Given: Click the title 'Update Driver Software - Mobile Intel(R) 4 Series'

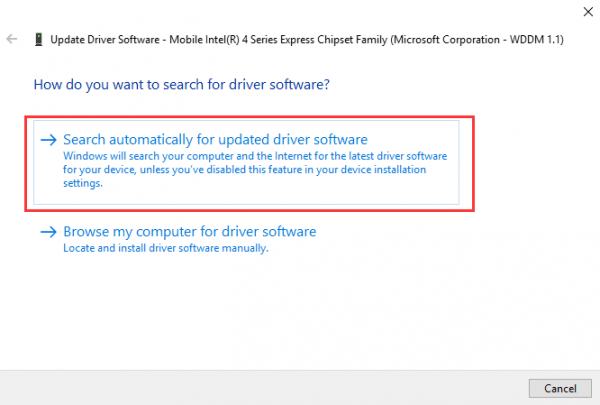Looking at the screenshot, I should coord(307,39).
